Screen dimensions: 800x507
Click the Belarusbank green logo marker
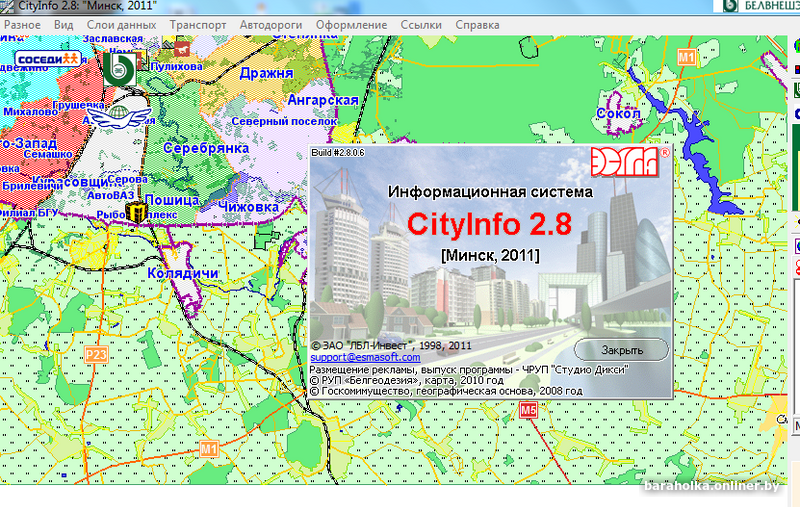point(119,69)
